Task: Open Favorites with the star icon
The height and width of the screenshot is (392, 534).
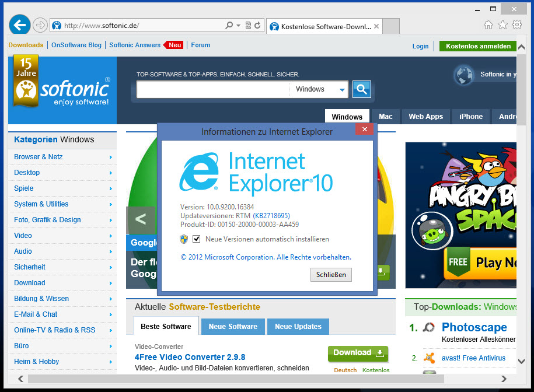Action: (x=502, y=25)
